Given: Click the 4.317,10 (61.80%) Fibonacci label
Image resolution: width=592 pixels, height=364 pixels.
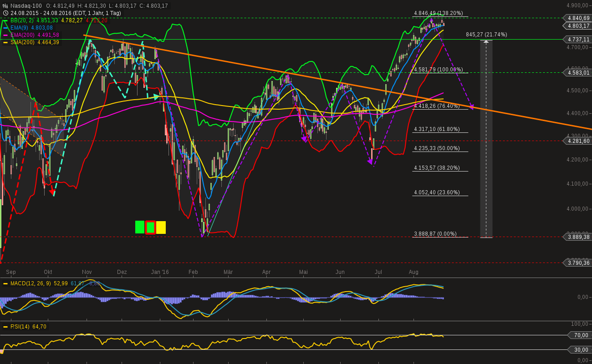Looking at the screenshot, I should pyautogui.click(x=437, y=129).
